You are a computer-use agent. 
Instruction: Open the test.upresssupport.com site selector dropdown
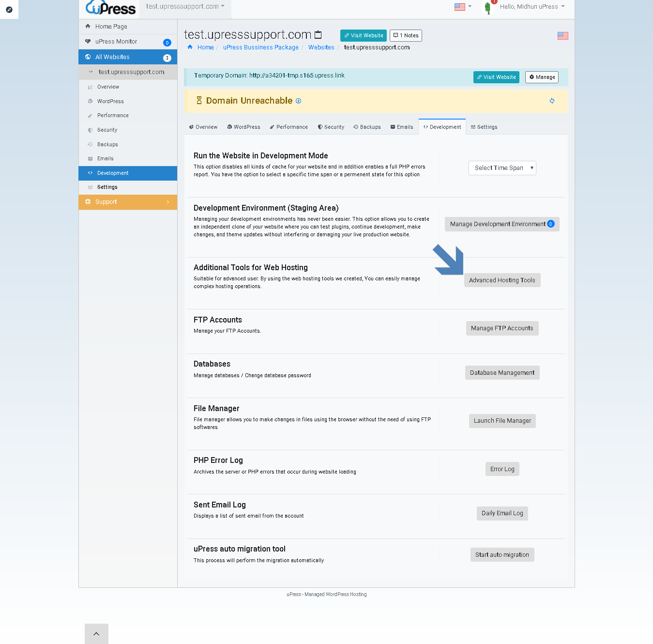click(x=185, y=7)
